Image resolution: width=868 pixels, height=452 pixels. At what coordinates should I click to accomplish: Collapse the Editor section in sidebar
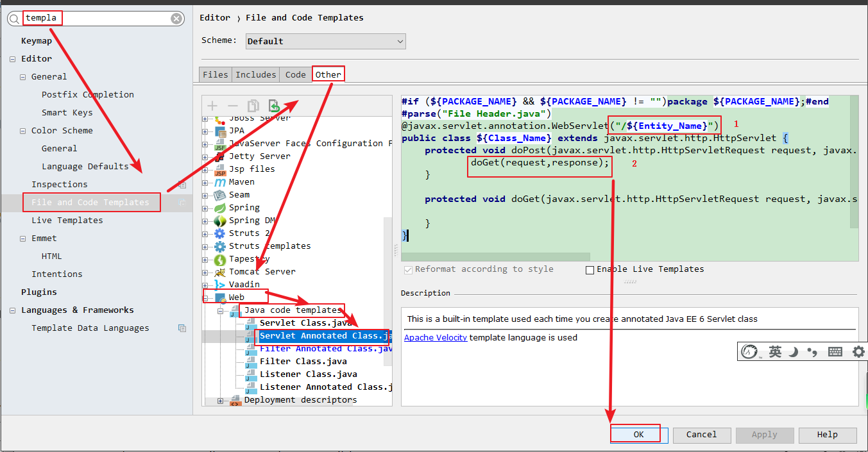(x=13, y=59)
